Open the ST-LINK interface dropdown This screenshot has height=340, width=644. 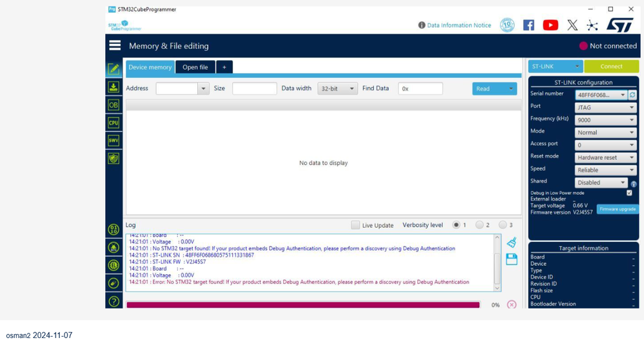pyautogui.click(x=555, y=66)
